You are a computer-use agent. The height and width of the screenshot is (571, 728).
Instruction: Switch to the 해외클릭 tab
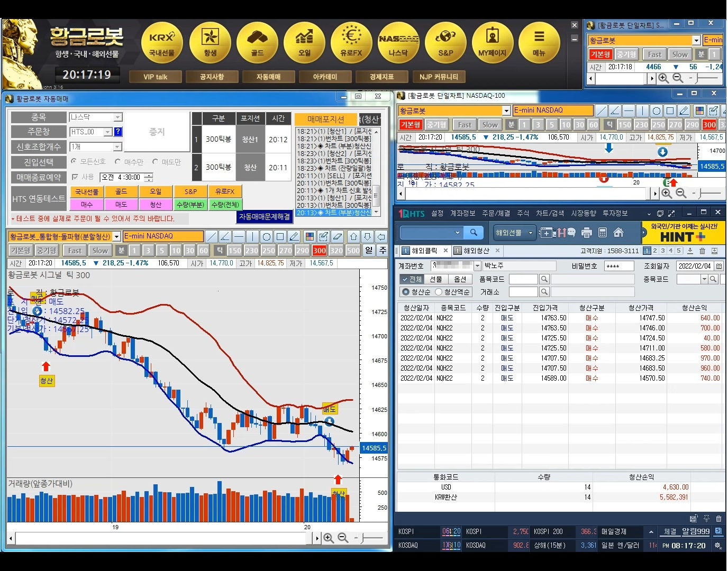pyautogui.click(x=424, y=251)
